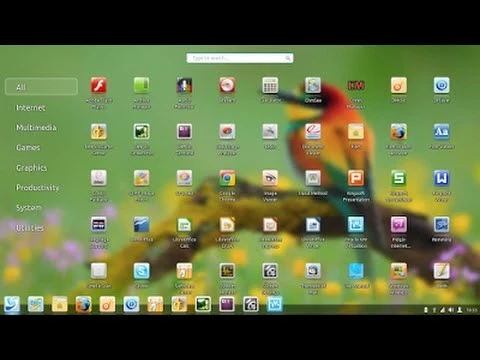Image resolution: width=480 pixels, height=360 pixels.
Task: Launch Kingsoft Spreadsheets green S icon
Action: click(x=399, y=178)
